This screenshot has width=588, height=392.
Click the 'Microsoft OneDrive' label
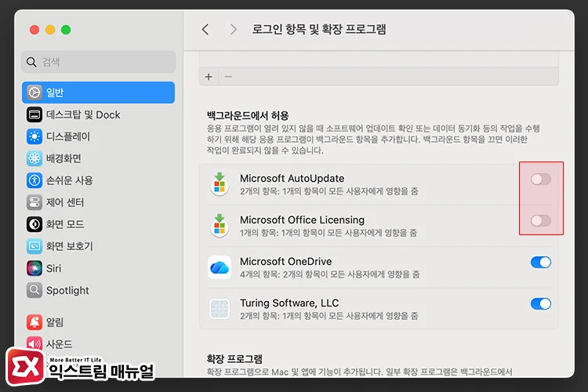pos(285,261)
